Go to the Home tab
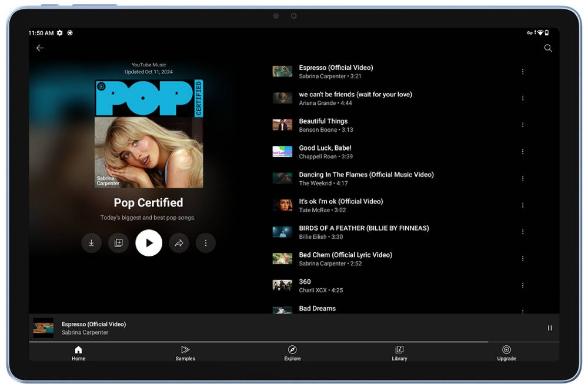Image resolution: width=588 pixels, height=384 pixels. 78,353
